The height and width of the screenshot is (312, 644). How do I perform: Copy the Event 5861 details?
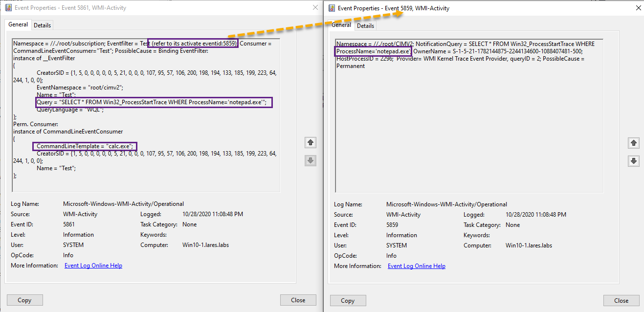24,300
